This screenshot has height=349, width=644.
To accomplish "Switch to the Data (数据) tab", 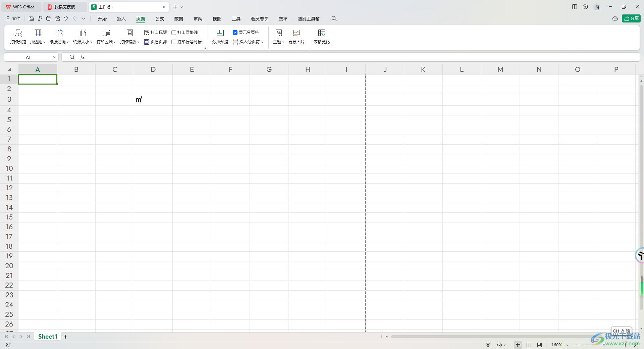I will (x=179, y=19).
